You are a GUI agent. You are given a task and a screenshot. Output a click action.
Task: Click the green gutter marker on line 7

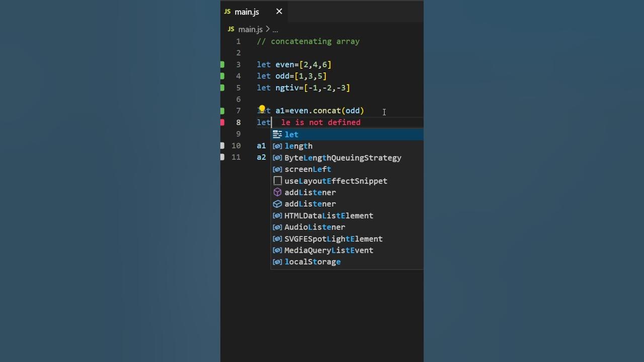[x=222, y=111]
